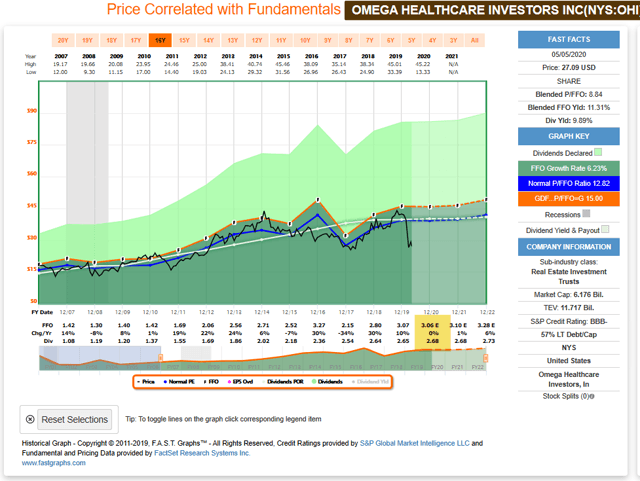
Task: Click the circled X icon beside Reset Selections
Action: coord(30,419)
